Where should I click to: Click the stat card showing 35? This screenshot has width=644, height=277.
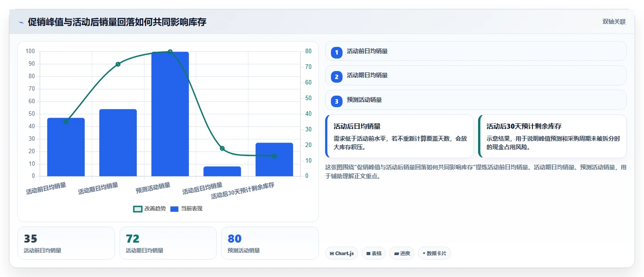[66, 243]
